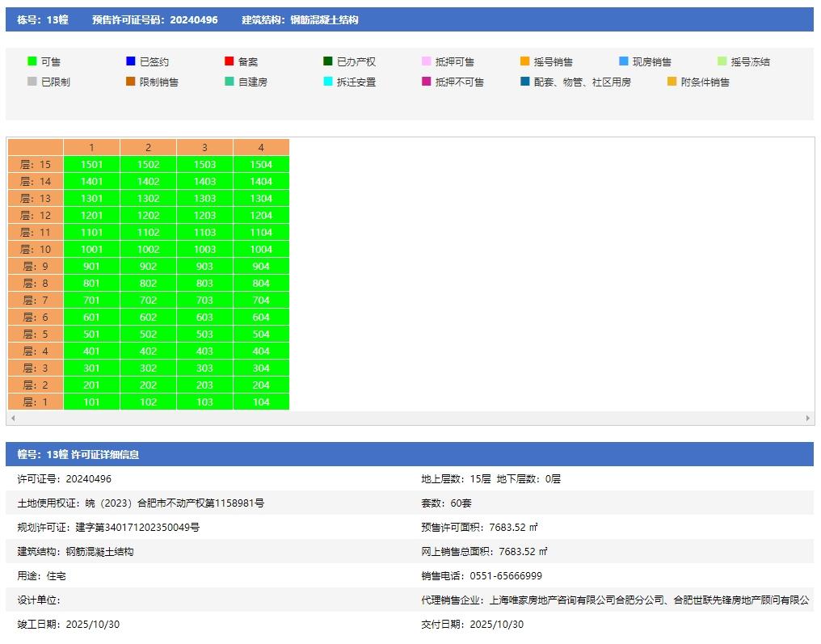Click the 代理销售企业 company names text
The width and height of the screenshot is (821, 644).
[649, 600]
